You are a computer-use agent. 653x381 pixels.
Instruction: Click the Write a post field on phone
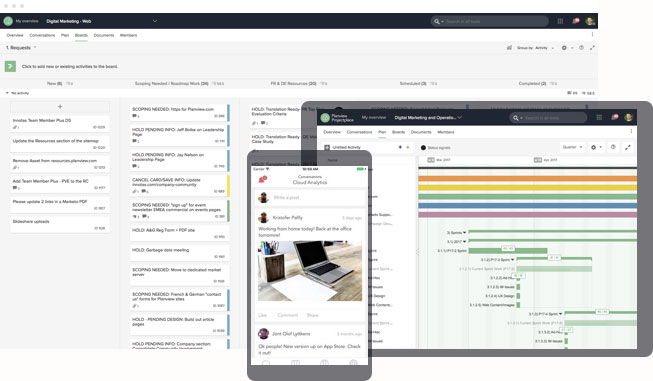click(310, 197)
